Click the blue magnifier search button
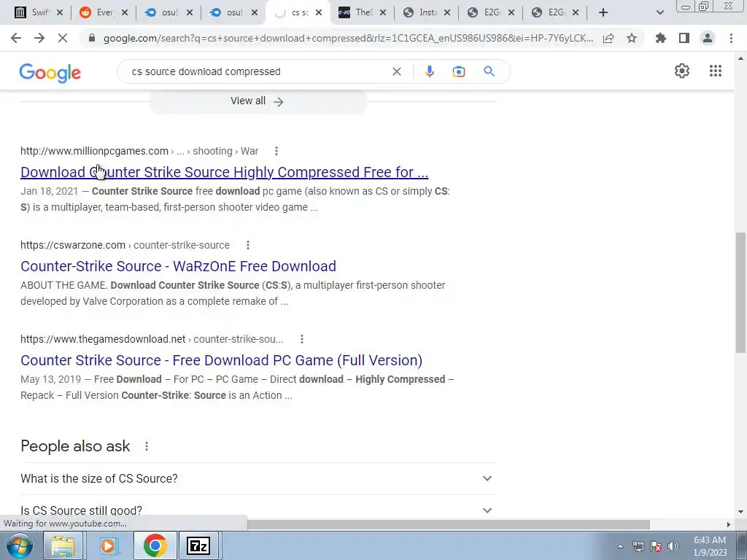This screenshot has height=560, width=747. pos(489,71)
